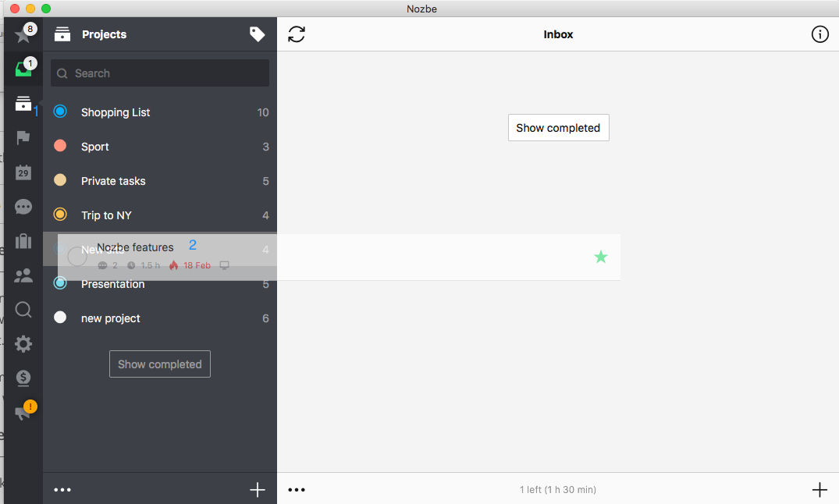Toggle the green star on the task
The width and height of the screenshot is (839, 504).
(601, 257)
